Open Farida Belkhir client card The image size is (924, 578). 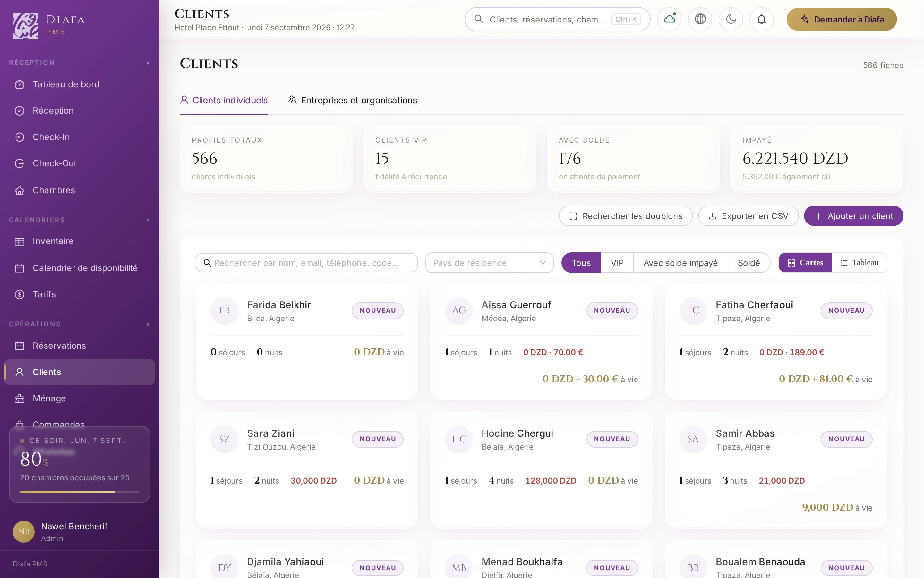307,342
